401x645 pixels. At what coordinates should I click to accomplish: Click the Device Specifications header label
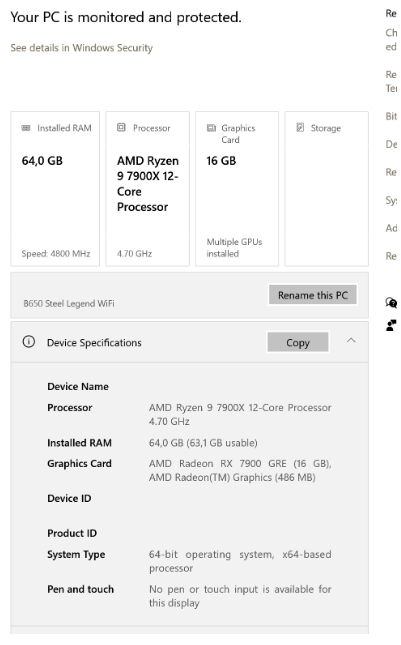coord(94,343)
